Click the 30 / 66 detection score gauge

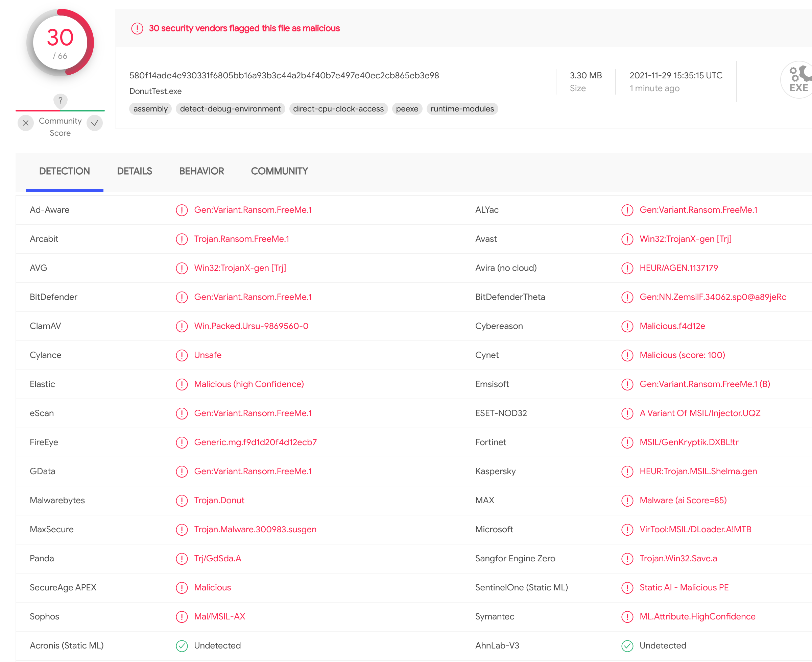click(60, 43)
